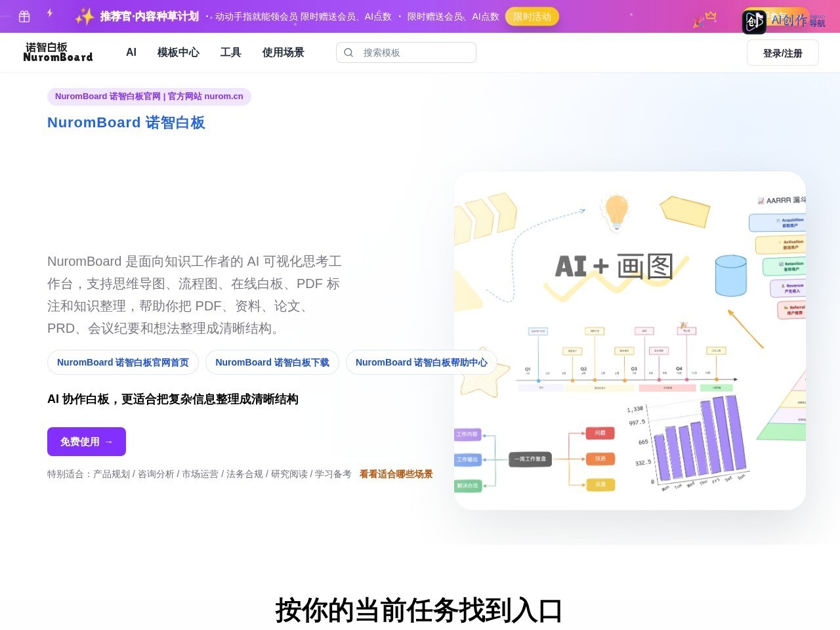Open the AI创作导航 logo icon
This screenshot has height=630, width=840.
754,22
